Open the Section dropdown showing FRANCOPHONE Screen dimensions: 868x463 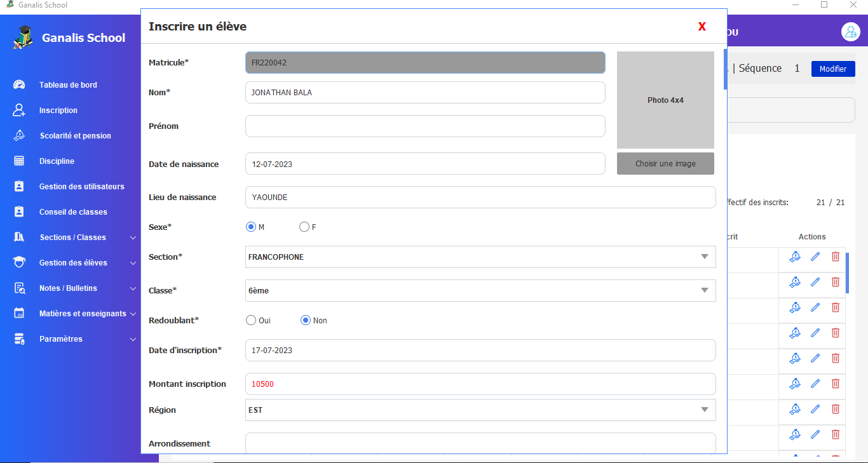pos(480,257)
